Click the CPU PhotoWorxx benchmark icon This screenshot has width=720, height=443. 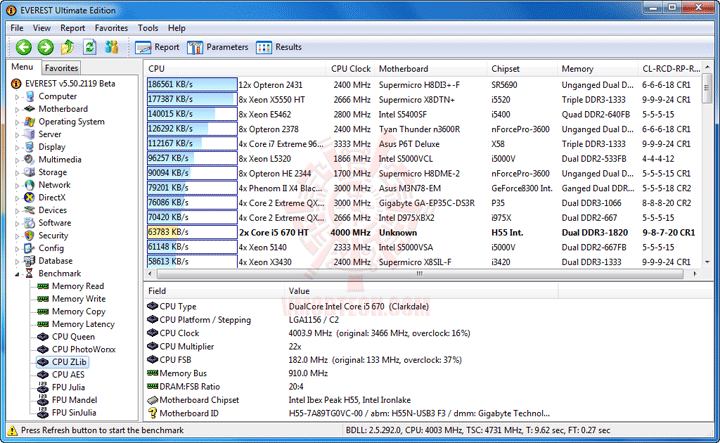pos(43,349)
